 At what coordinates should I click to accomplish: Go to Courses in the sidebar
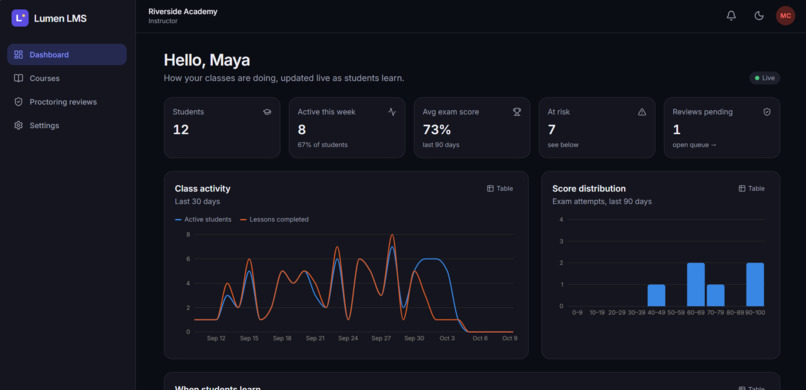[x=67, y=78]
